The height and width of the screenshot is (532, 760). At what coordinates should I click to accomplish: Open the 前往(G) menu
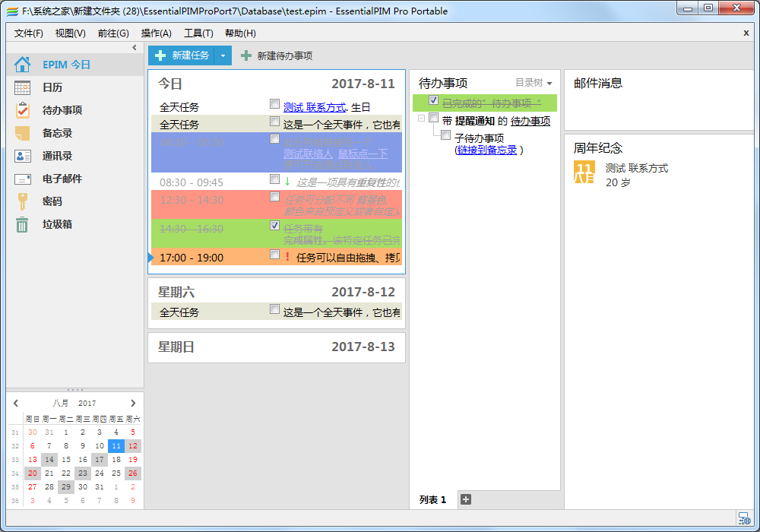(113, 33)
